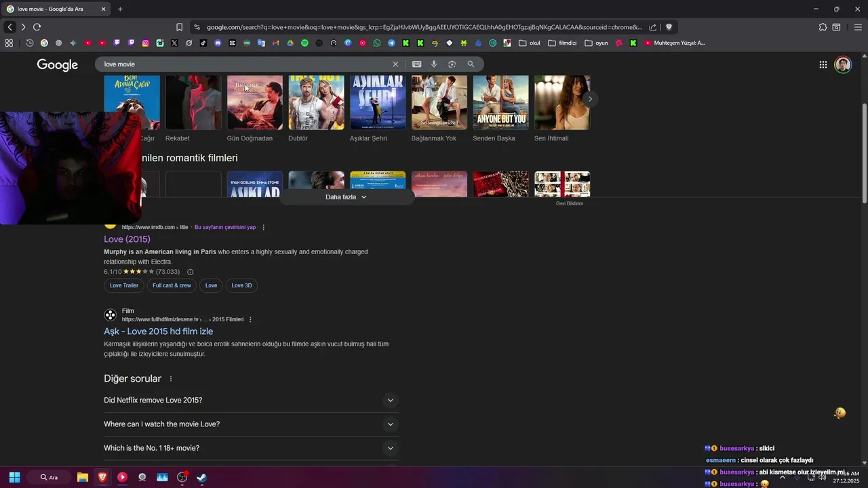The image size is (868, 488).
Task: Select the Love chip under IMDb result
Action: pos(212,285)
